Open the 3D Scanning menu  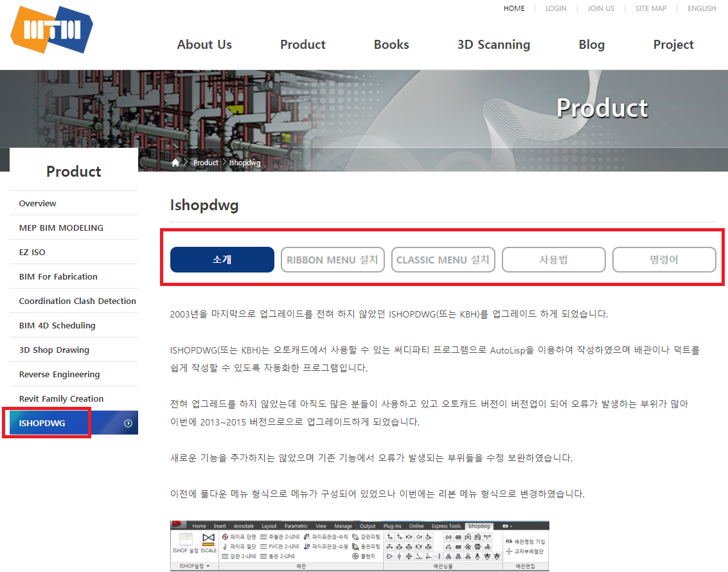[493, 44]
